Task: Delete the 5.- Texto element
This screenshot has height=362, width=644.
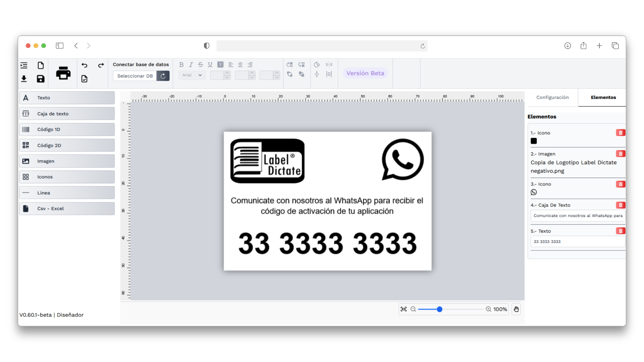Action: (620, 231)
